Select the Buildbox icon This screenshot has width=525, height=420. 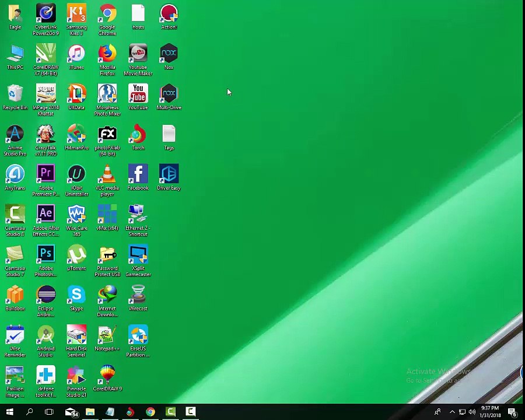[x=15, y=295]
